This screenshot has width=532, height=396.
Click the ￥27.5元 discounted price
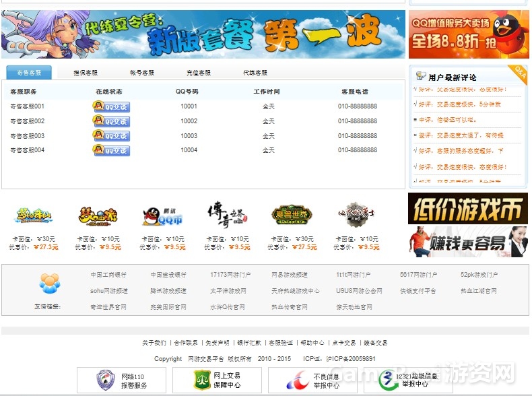pos(304,247)
